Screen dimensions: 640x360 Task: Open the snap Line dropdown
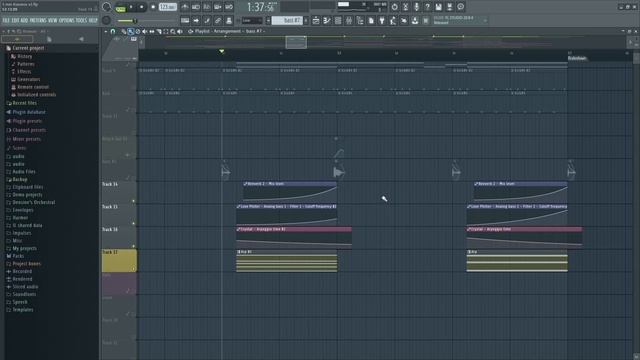[x=252, y=20]
